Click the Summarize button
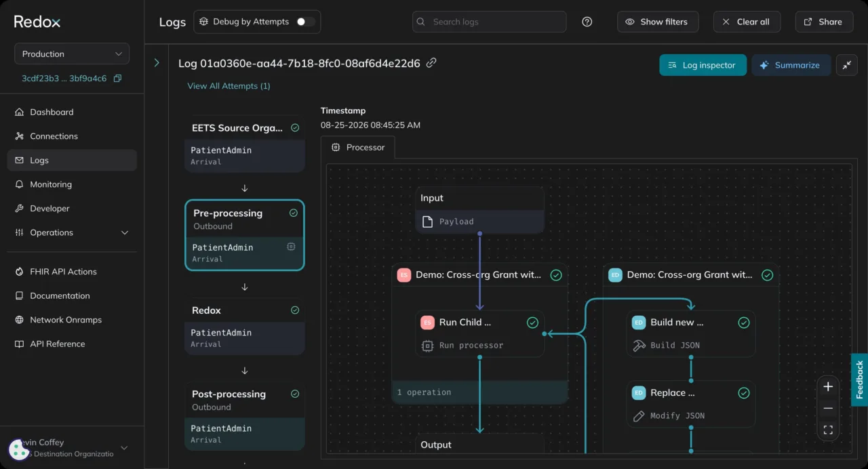The height and width of the screenshot is (469, 868). 791,65
